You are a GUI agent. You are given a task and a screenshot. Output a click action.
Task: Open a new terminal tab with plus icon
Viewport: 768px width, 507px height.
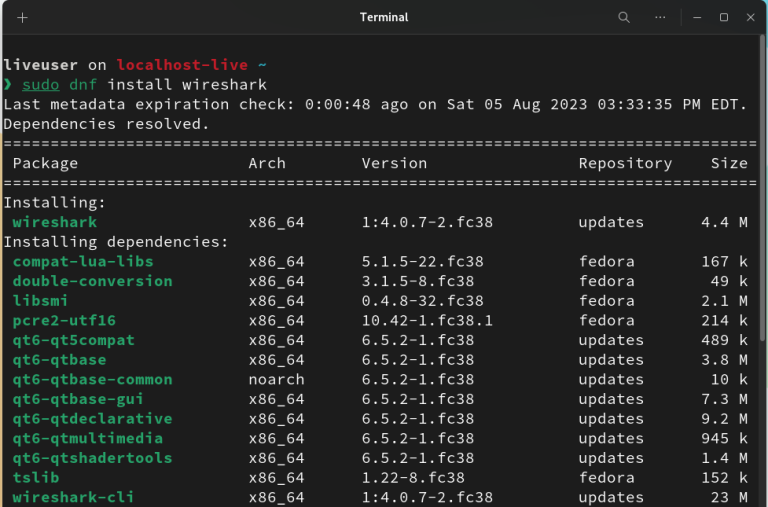coord(22,17)
